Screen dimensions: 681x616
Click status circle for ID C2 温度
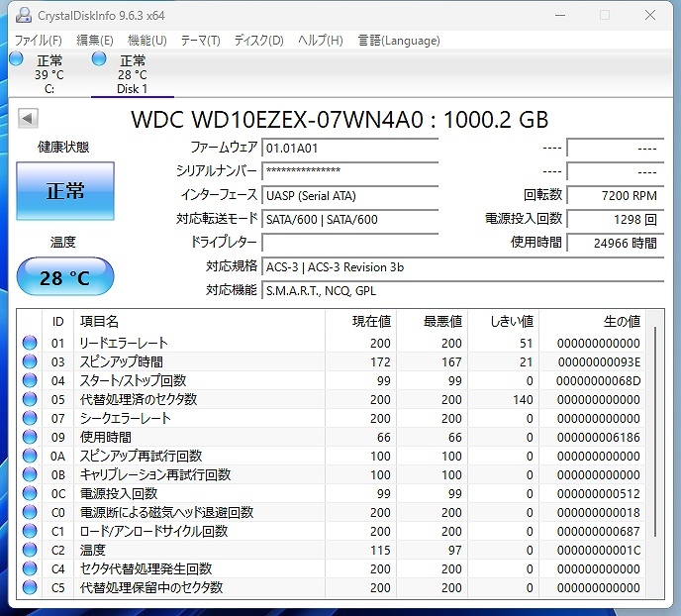coord(30,550)
